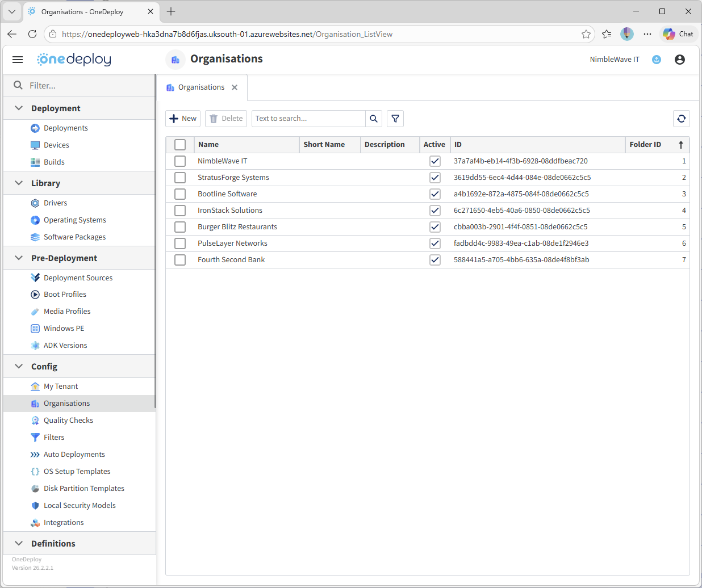Sort the table by Folder ID column
This screenshot has width=702, height=588.
pos(645,145)
